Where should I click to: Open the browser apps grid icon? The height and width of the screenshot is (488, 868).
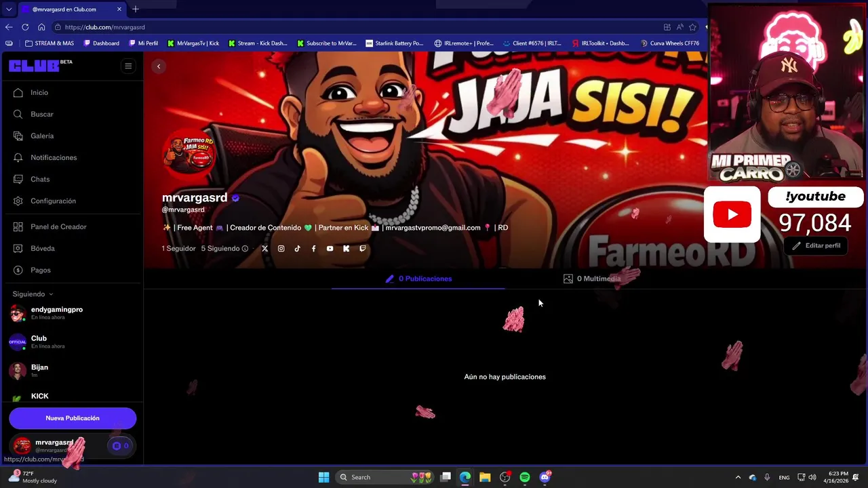(x=667, y=27)
